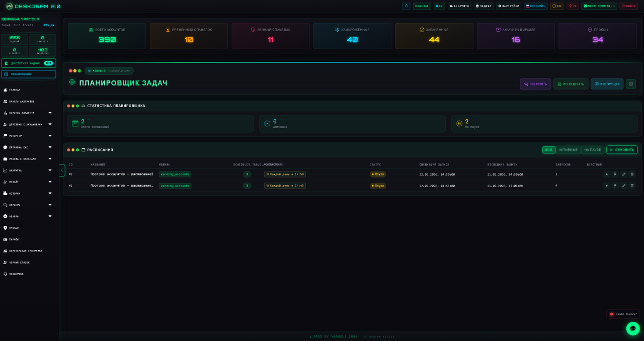Expand the Парсеры menu arrow
The width and height of the screenshot is (644, 341).
pyautogui.click(x=50, y=205)
